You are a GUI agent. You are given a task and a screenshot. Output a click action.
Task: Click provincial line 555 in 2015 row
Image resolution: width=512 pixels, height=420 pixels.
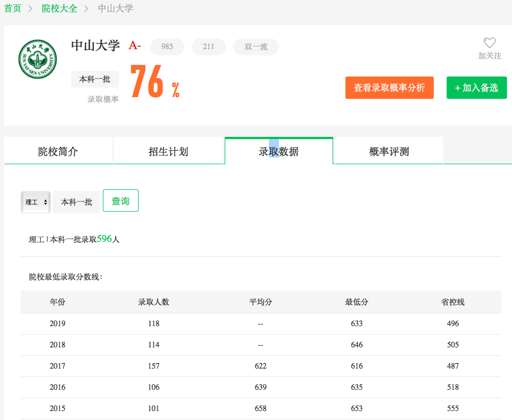(x=453, y=408)
